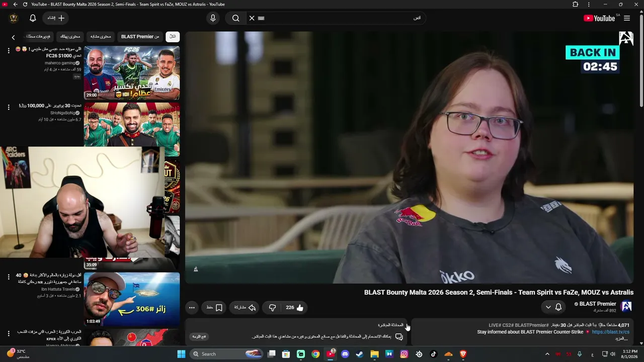Clear the search box with the X
This screenshot has width=644, height=362.
[x=252, y=18]
